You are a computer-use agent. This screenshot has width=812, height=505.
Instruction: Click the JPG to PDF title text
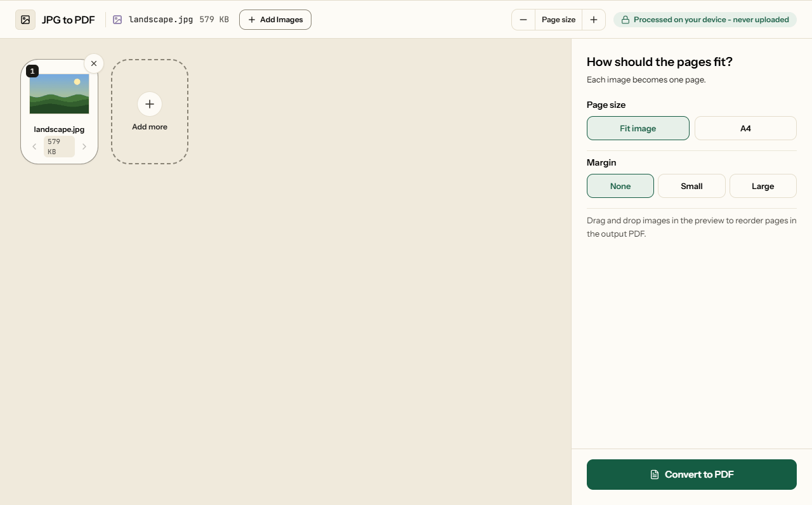tap(69, 20)
